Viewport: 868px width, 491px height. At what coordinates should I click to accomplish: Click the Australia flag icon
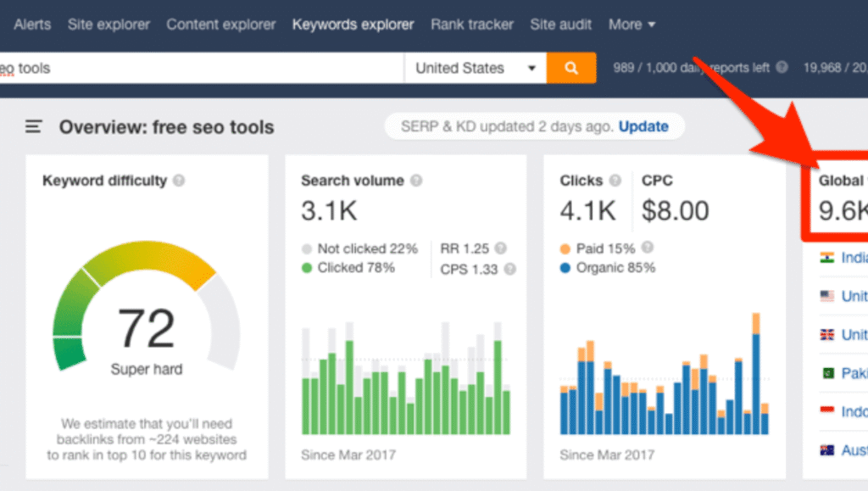pos(827,450)
